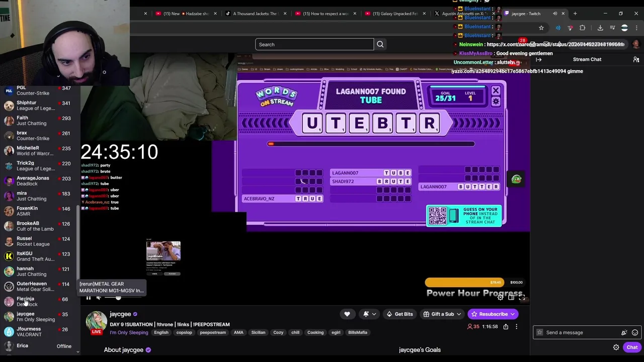Open Words on Stream settings gear
This screenshot has height=362, width=644.
496,102
